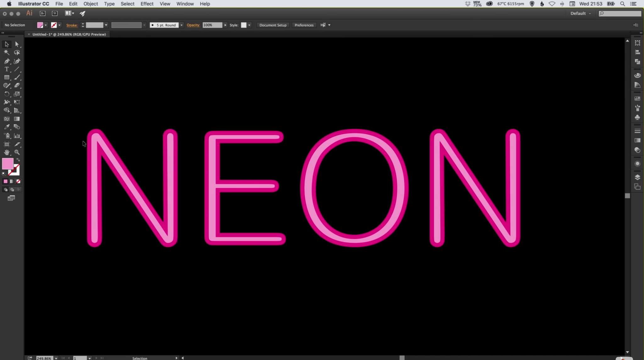Select the Gradient tool in the toolbar
Image resolution: width=644 pixels, height=360 pixels.
[17, 119]
